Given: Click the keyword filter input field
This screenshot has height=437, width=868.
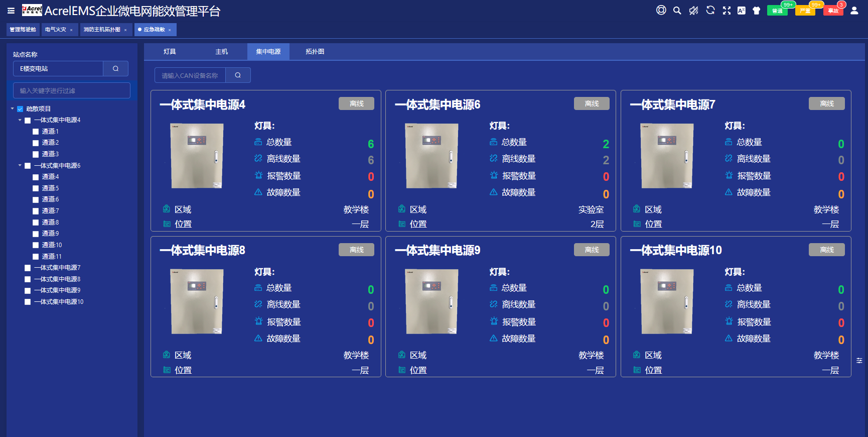Looking at the screenshot, I should (72, 91).
